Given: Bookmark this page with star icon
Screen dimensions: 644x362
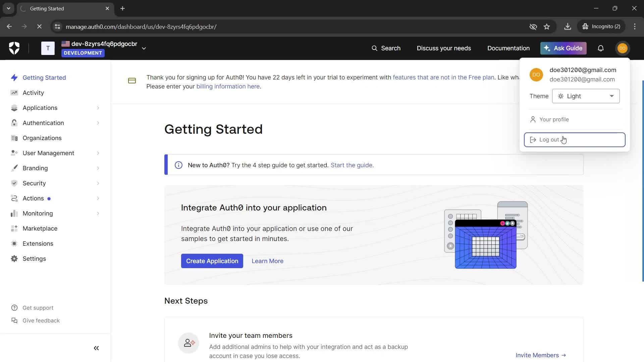Looking at the screenshot, I should point(547,26).
